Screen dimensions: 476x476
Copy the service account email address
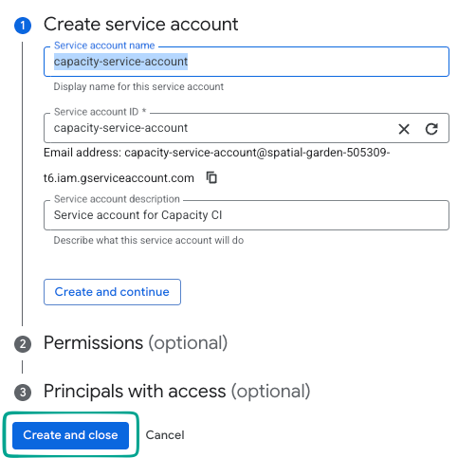coord(211,177)
